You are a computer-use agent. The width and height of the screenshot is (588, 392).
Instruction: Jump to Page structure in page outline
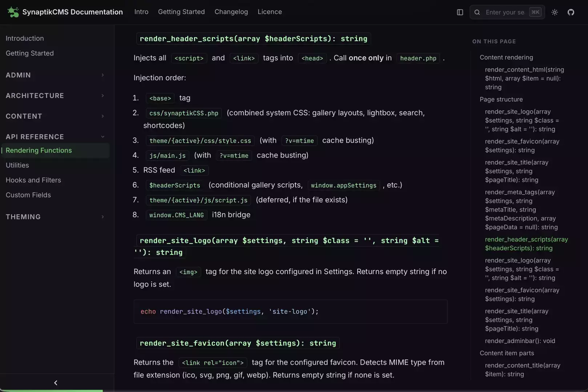pos(501,99)
